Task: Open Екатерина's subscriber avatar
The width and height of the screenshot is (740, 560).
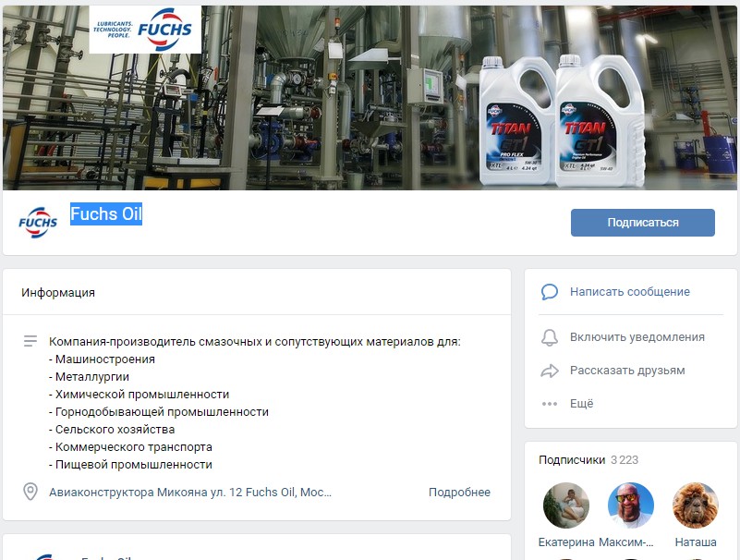Action: click(x=565, y=505)
